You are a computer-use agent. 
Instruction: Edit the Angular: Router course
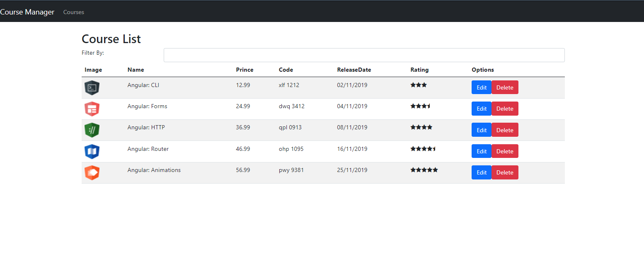point(482,151)
